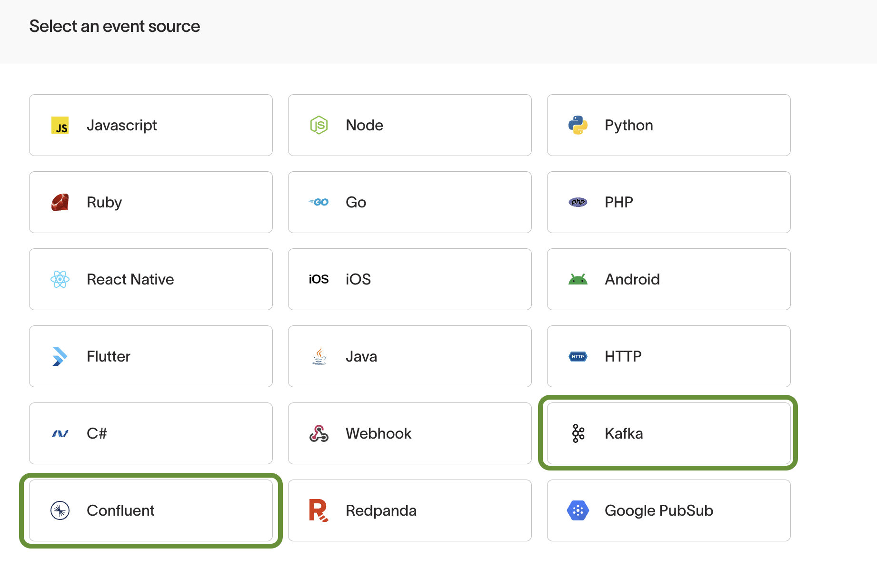This screenshot has height=588, width=877.
Task: Click the Google PubSub text label
Action: pyautogui.click(x=659, y=510)
